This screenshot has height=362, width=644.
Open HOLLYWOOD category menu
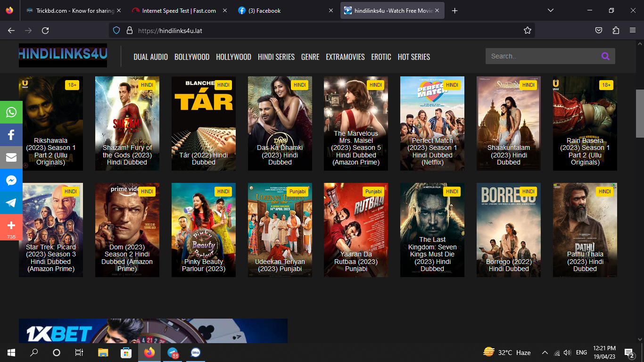[234, 57]
